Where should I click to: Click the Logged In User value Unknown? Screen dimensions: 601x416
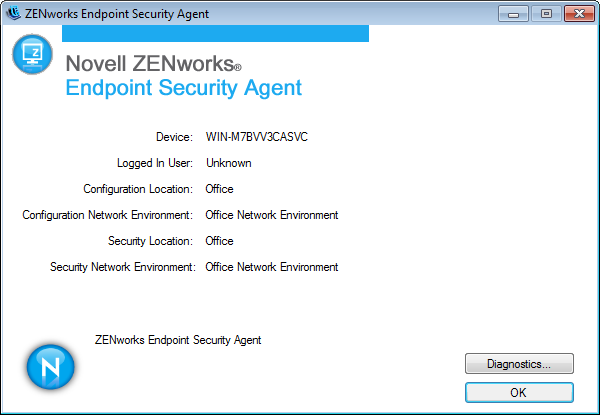tap(228, 163)
